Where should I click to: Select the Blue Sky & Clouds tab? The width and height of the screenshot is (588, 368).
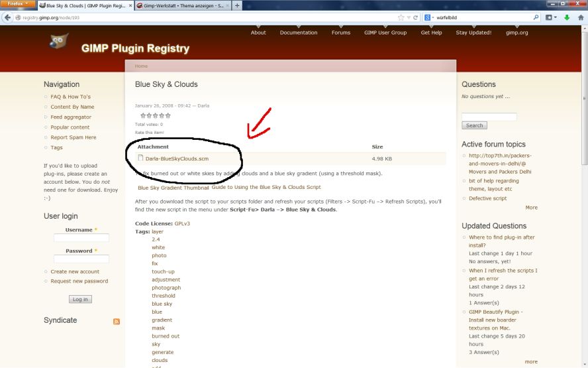pyautogui.click(x=85, y=5)
